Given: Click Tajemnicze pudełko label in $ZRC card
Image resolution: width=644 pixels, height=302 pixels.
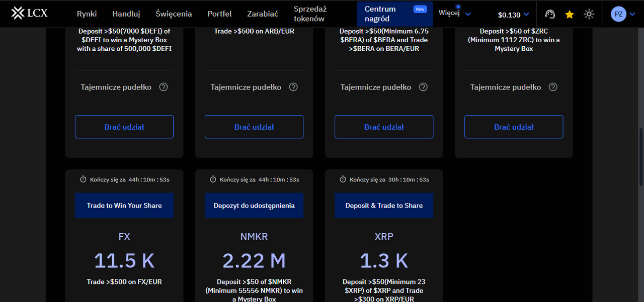Looking at the screenshot, I should point(506,87).
